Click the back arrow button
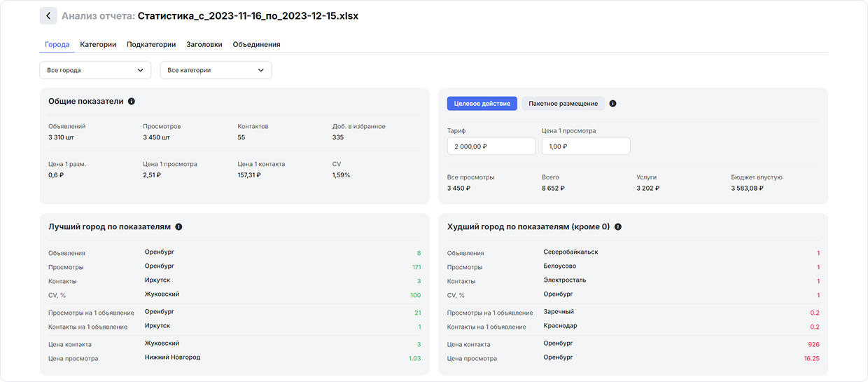Viewport: 868px width, 382px height. 48,16
